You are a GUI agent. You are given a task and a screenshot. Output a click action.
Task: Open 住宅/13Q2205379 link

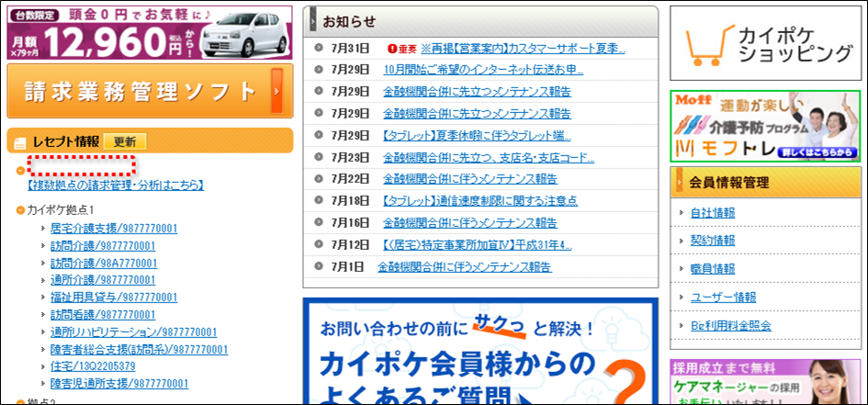tap(93, 366)
